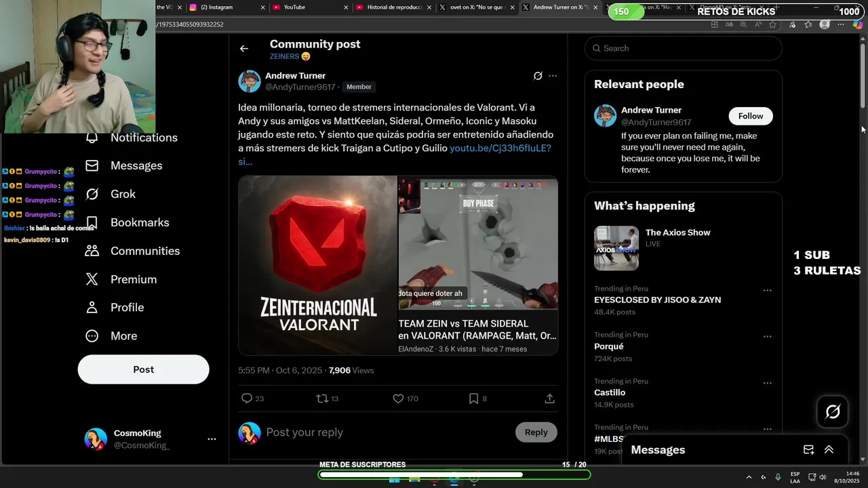Open the browser translate icon in address bar
Screen dimensions: 868x488
730,24
